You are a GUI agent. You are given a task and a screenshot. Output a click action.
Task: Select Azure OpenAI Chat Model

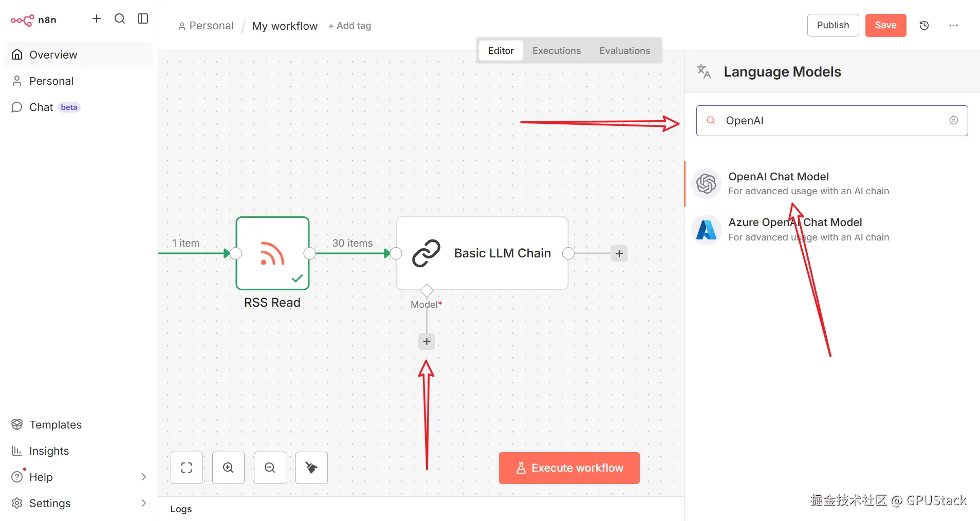click(x=831, y=229)
